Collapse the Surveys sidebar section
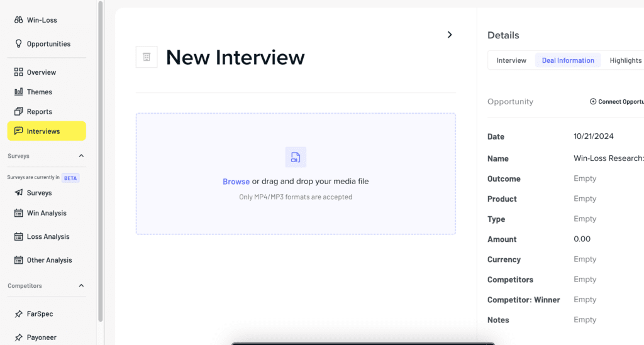 coord(81,156)
